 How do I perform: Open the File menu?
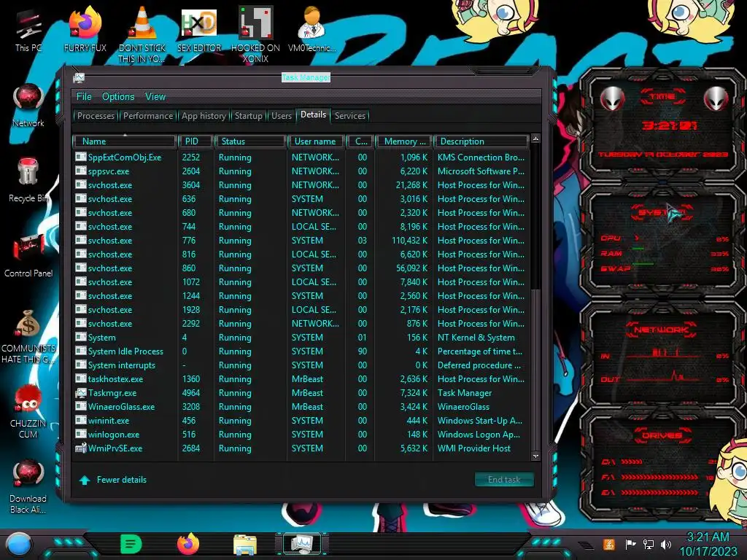(84, 97)
